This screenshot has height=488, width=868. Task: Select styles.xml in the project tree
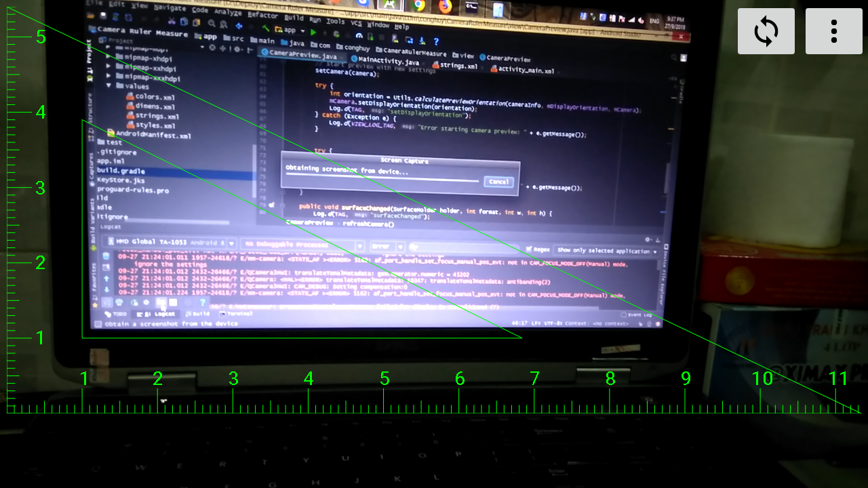[x=152, y=125]
